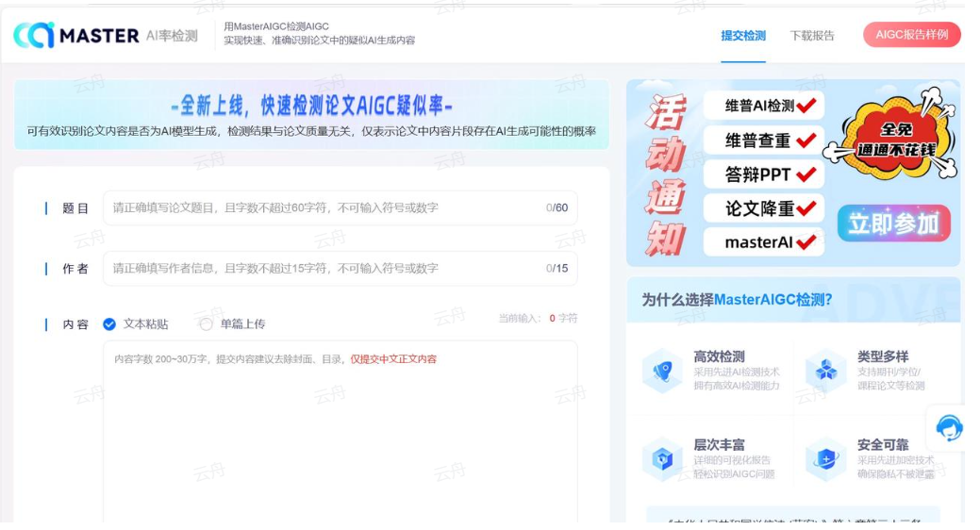Image resolution: width=980 pixels, height=530 pixels.
Task: Click the 题目 title input field
Action: tap(340, 207)
